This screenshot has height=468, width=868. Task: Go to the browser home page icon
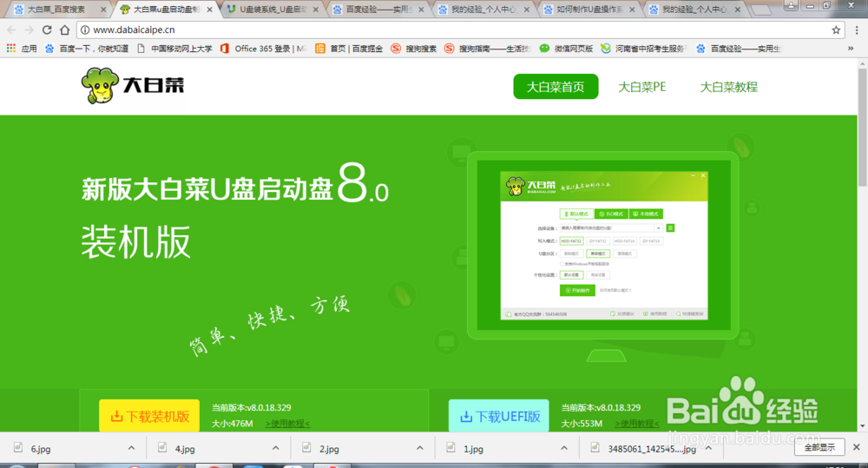coord(65,30)
